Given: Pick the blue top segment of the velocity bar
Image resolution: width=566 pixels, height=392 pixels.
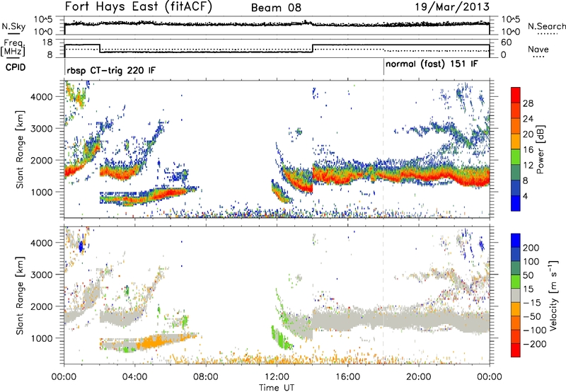Looking at the screenshot, I should click(x=516, y=241).
